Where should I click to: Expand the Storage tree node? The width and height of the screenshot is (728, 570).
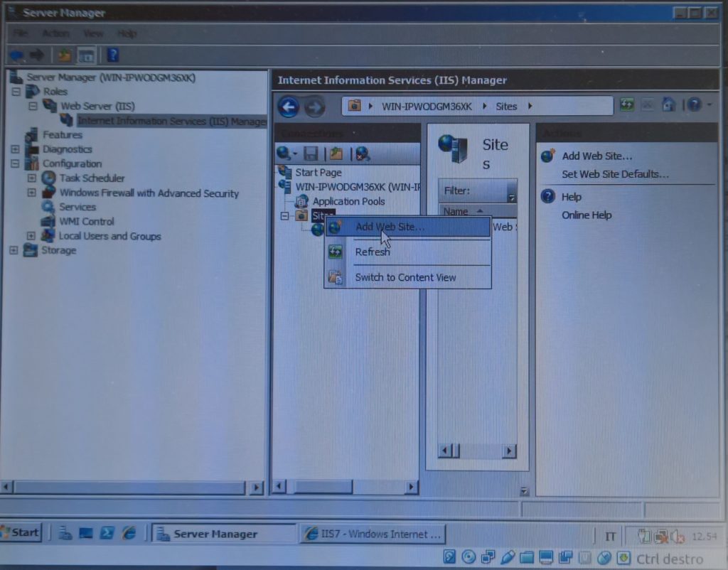(14, 251)
